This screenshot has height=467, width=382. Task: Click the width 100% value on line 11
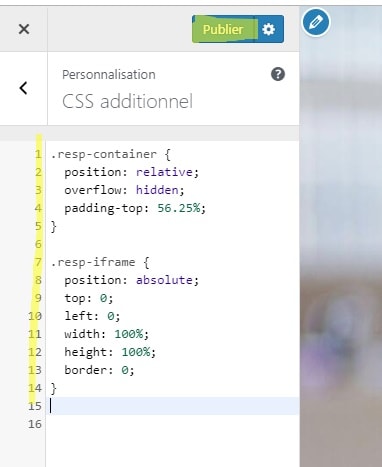[129, 334]
